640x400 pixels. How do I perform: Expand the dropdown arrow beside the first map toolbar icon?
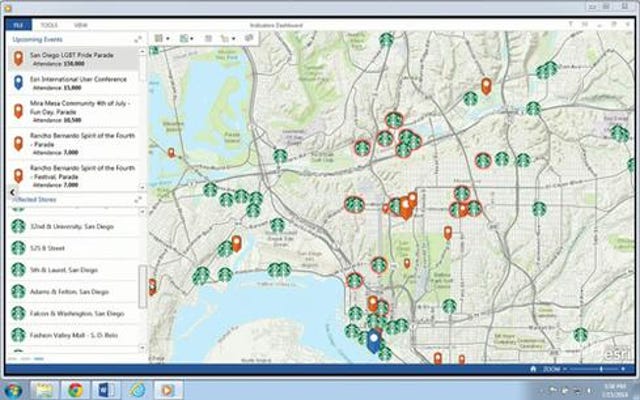pos(168,39)
